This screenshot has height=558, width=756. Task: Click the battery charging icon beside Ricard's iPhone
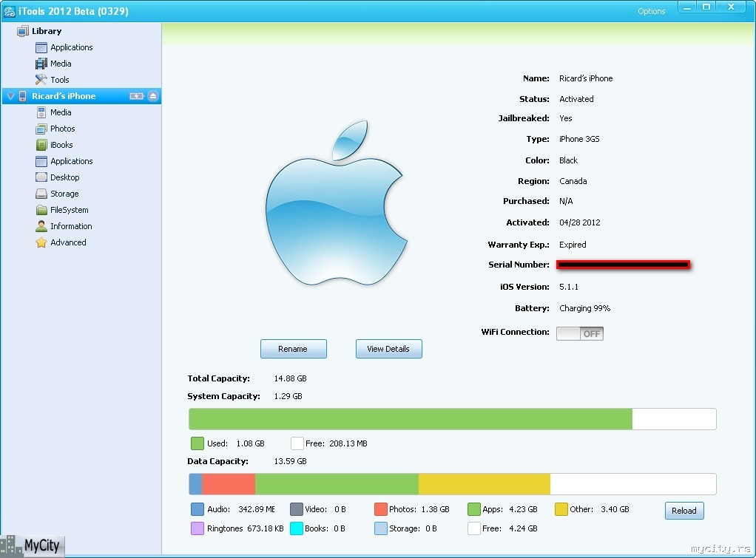(137, 96)
